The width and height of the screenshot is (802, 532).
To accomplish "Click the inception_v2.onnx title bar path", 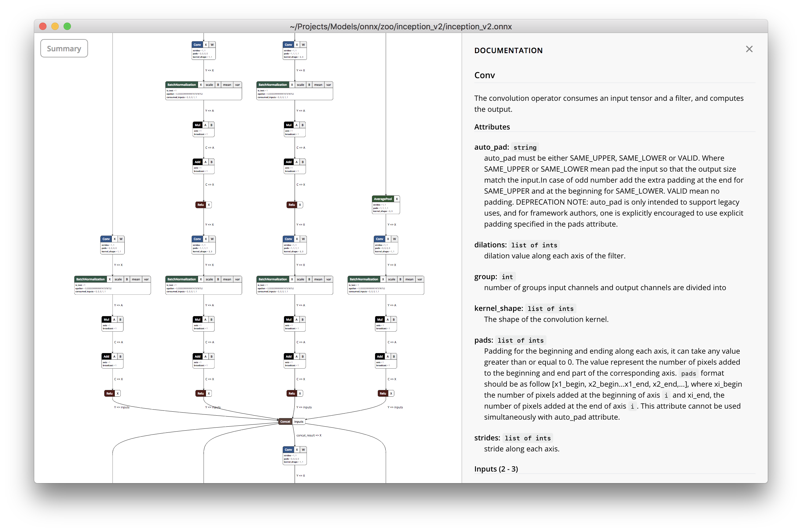I will (401, 27).
